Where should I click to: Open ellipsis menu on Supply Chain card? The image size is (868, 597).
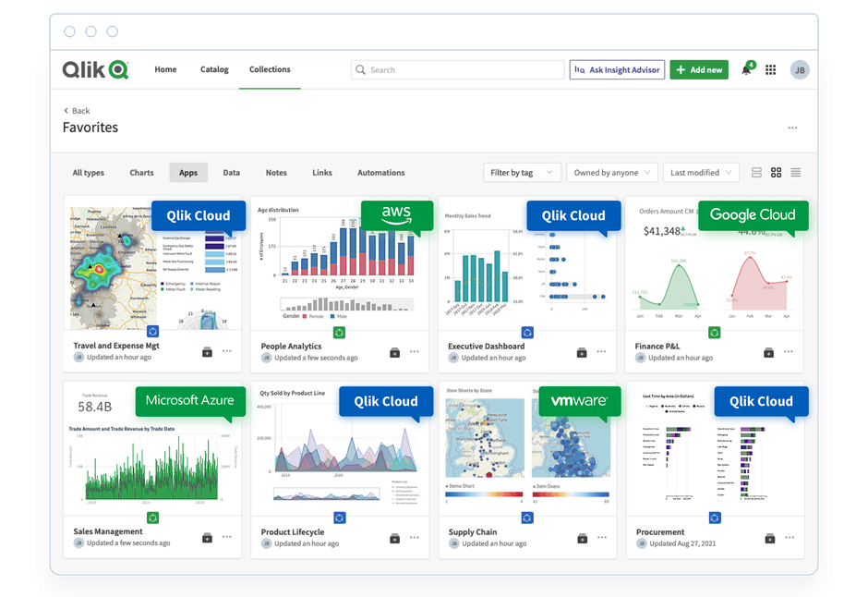click(601, 538)
